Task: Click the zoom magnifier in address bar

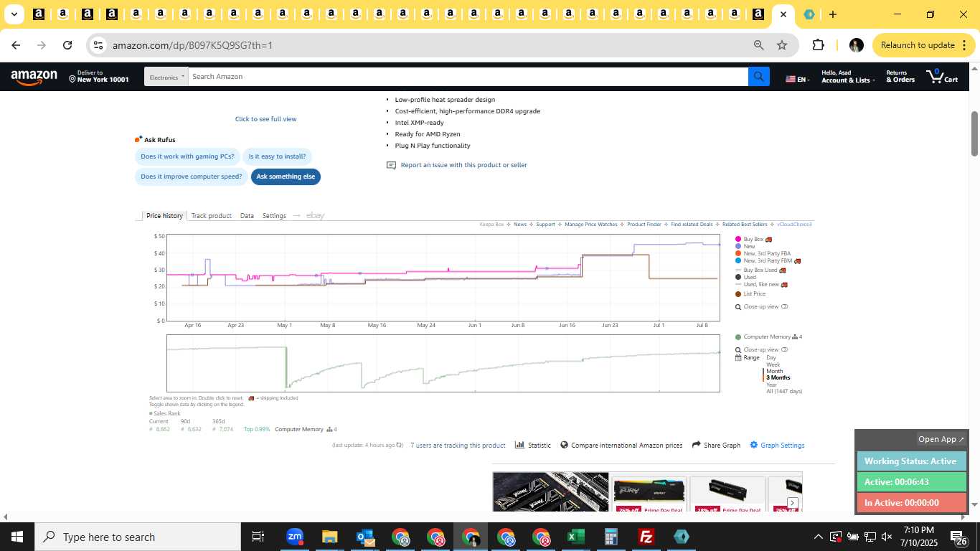Action: click(x=758, y=45)
